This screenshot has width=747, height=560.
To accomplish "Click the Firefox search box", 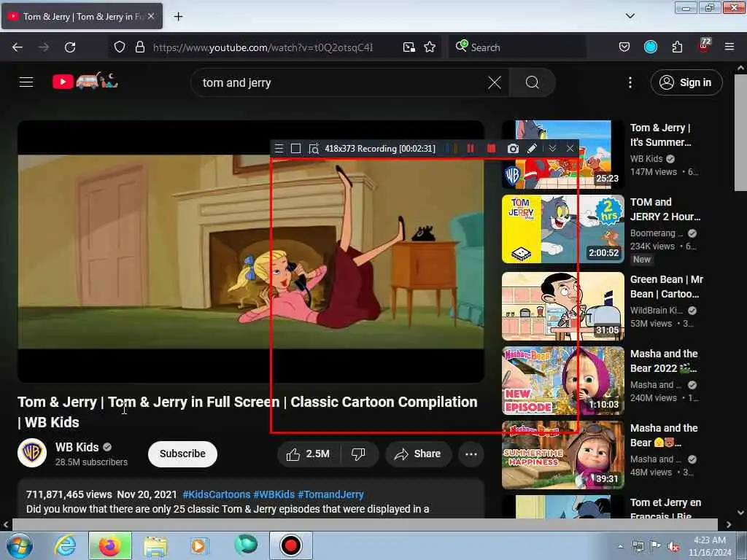I will tap(517, 47).
